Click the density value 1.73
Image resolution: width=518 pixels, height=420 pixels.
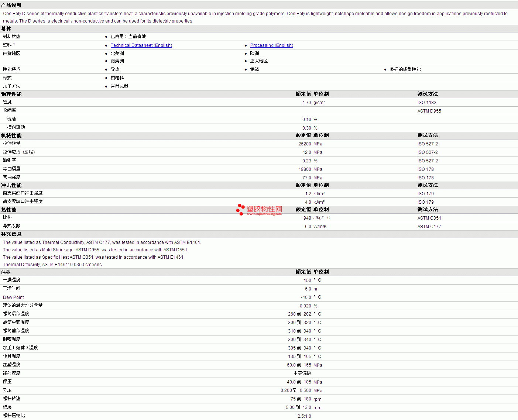307,103
